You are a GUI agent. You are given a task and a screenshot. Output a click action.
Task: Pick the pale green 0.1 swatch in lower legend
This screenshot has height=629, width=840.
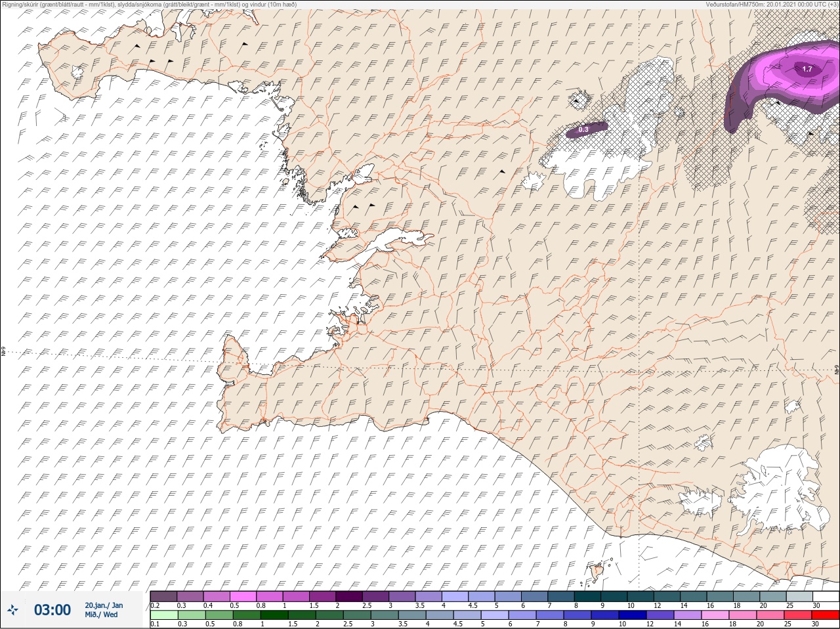pyautogui.click(x=163, y=615)
